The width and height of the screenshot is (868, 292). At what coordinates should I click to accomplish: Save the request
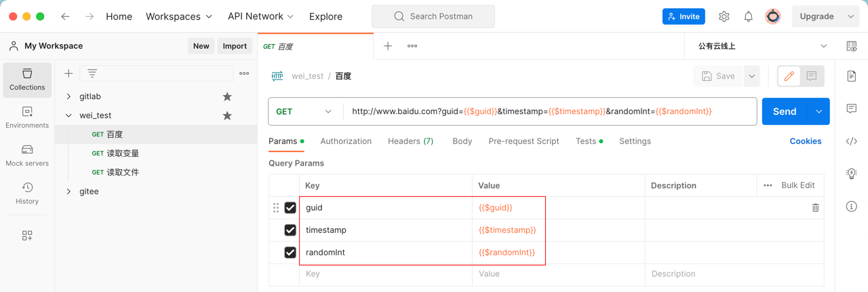point(718,76)
